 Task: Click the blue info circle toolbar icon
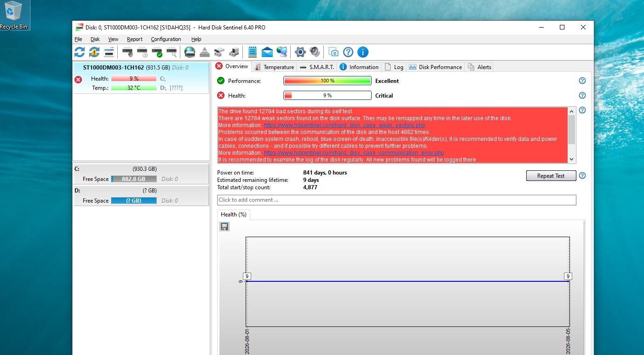(363, 52)
